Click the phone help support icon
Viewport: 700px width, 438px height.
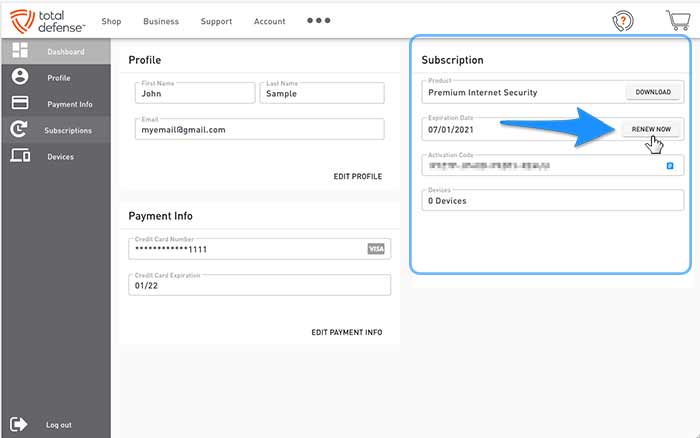point(623,21)
